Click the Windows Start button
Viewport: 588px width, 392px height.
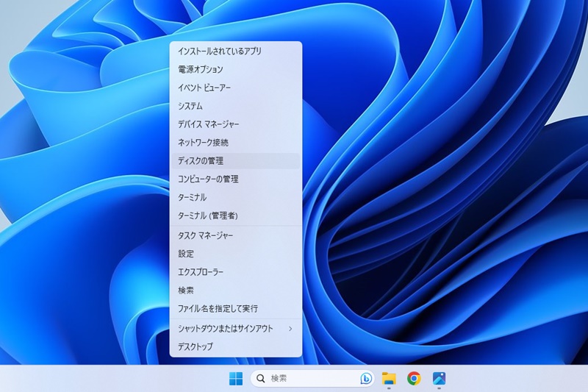click(x=236, y=379)
